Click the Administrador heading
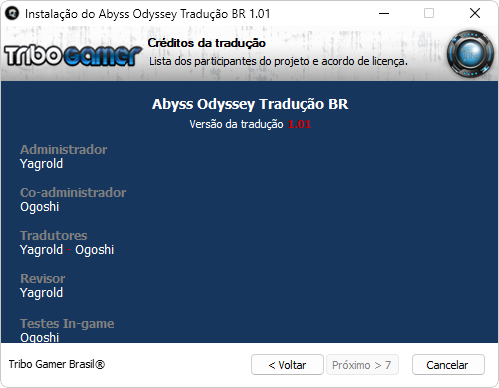Screen dimensions: 499x388 [x=64, y=150]
